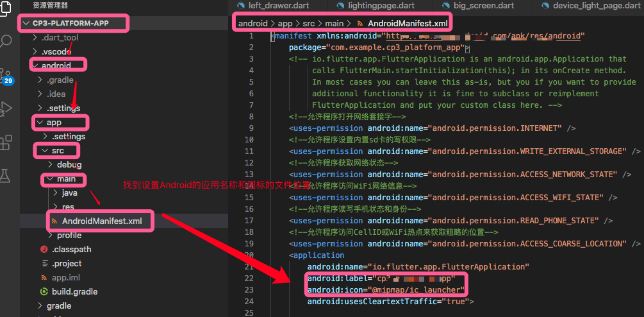Click the android:icon @mipmap/ic_launcher line
The image size is (644, 317).
pos(386,290)
